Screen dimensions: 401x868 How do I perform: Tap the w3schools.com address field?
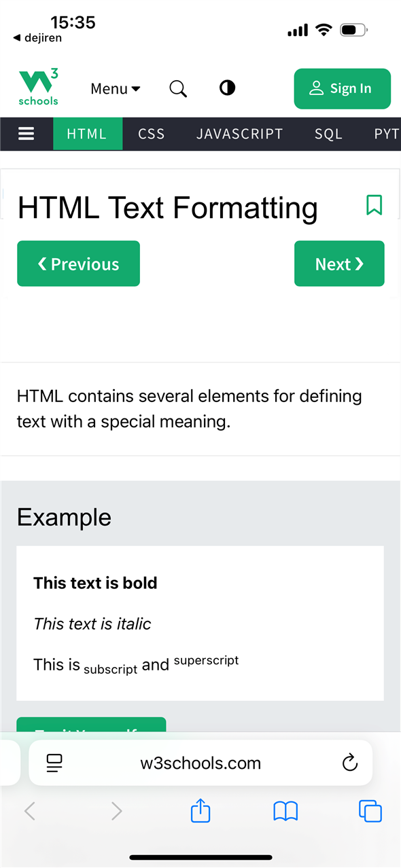pos(201,763)
